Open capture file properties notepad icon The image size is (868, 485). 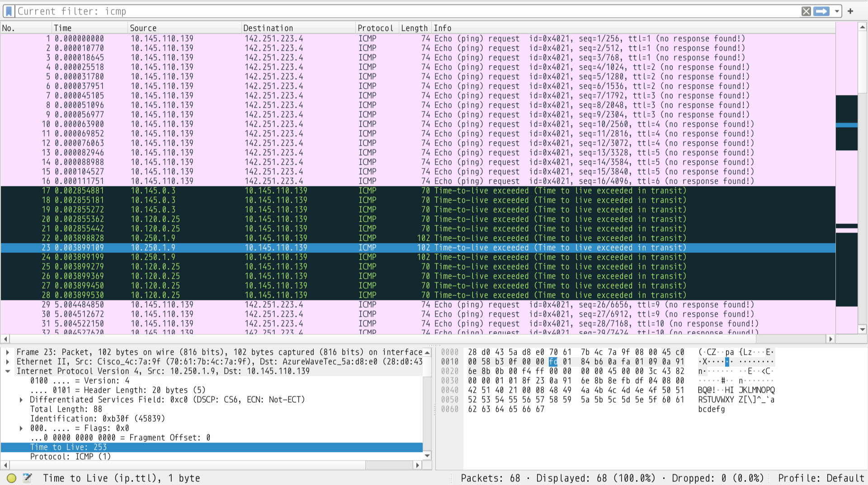click(x=28, y=478)
